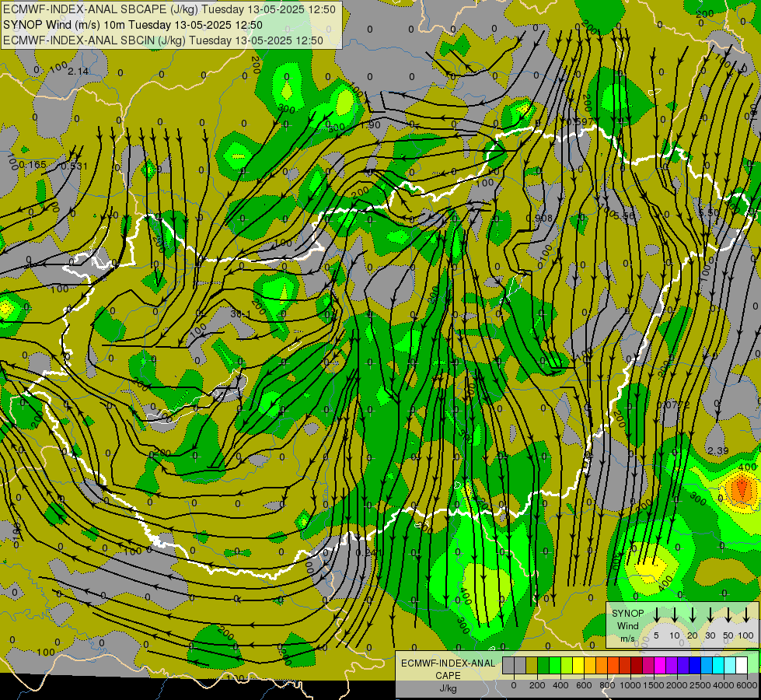Click the 5 m/s wind arrow in legend
The width and height of the screenshot is (761, 700).
656,615
